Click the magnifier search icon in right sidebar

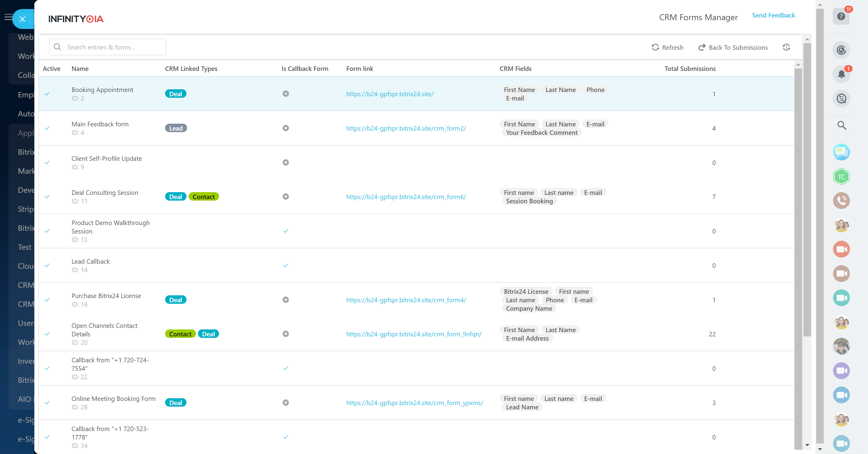click(841, 125)
